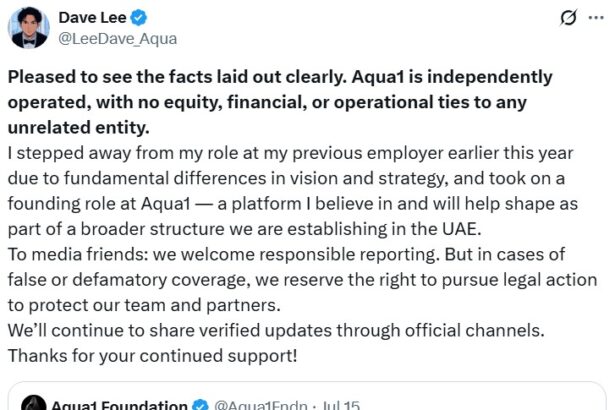The width and height of the screenshot is (615, 410).
Task: Click the @Aqua1Fndn handle in the quoted post
Action: point(255,406)
